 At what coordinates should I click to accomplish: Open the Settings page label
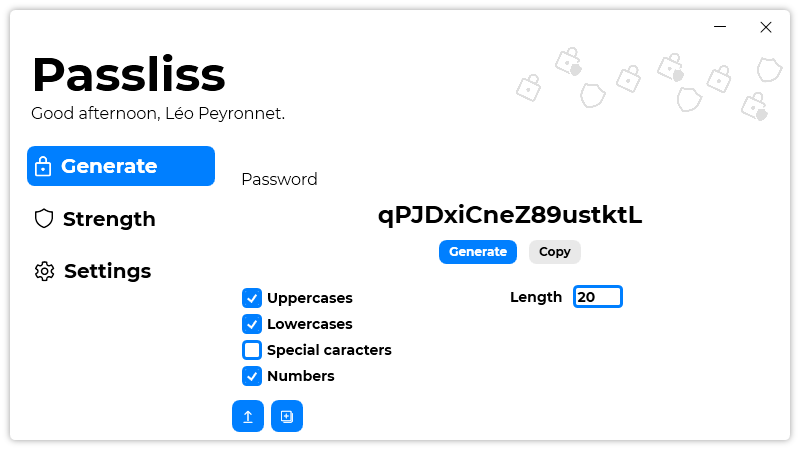click(x=108, y=271)
